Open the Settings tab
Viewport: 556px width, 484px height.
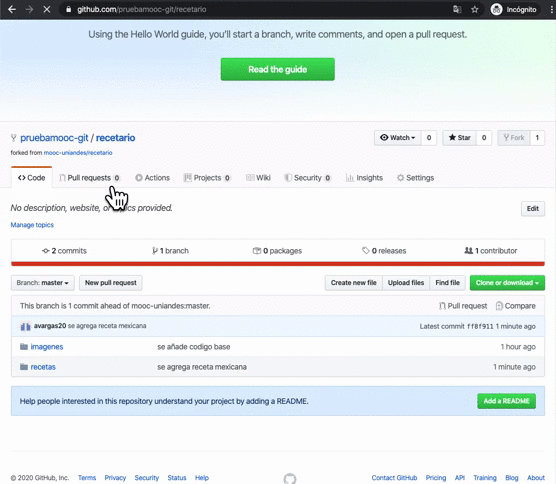click(415, 178)
